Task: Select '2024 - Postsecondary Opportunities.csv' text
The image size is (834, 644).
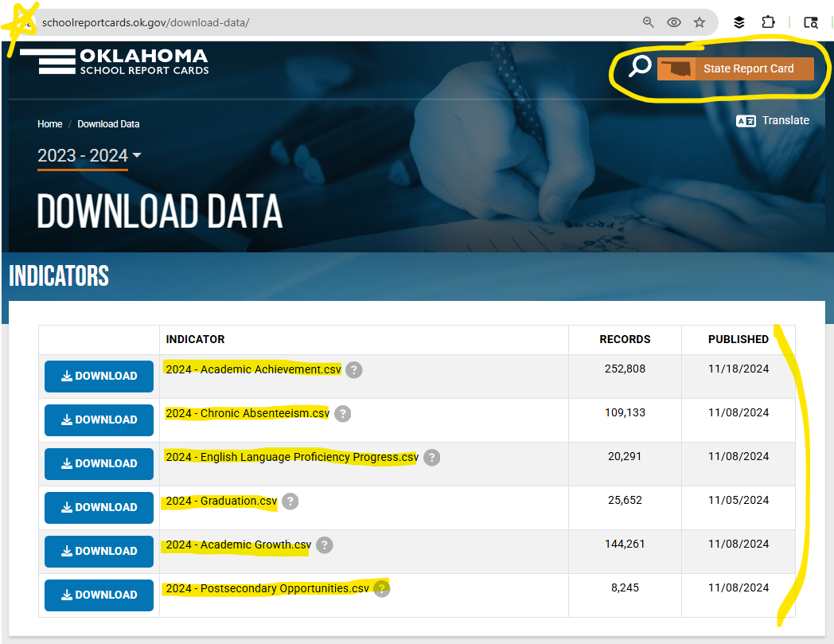Action: coord(267,588)
